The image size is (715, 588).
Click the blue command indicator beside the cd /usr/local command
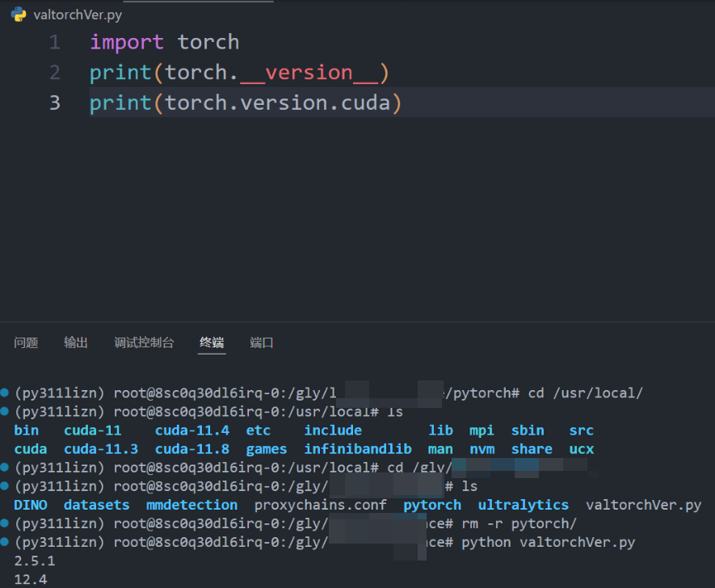6,393
